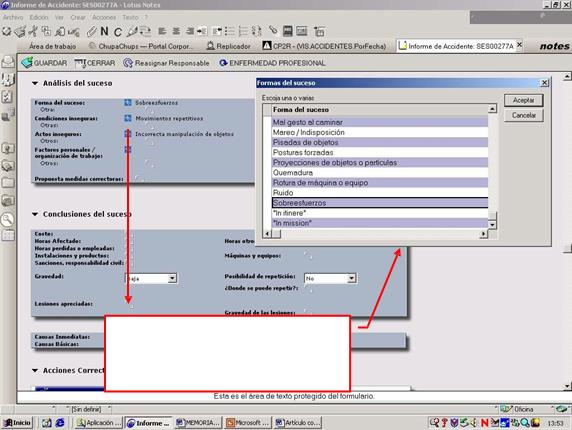Switch to MEMORIA taskbar window
This screenshot has width=572, height=430.
pos(197,423)
